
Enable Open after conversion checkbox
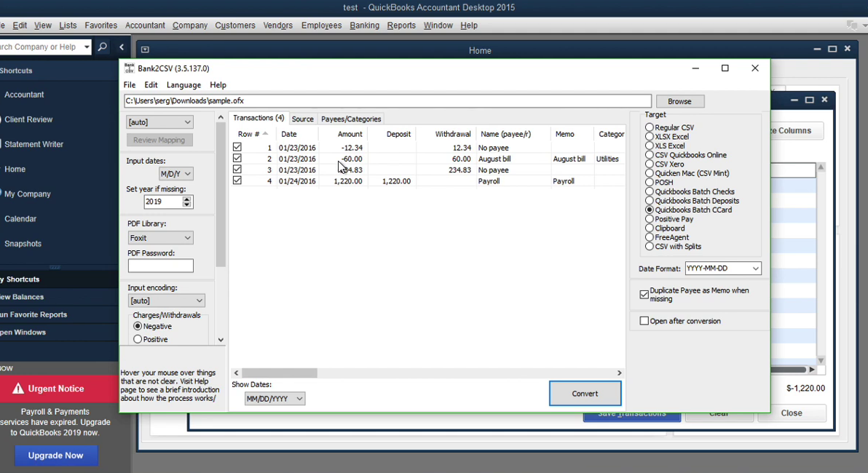[644, 321]
